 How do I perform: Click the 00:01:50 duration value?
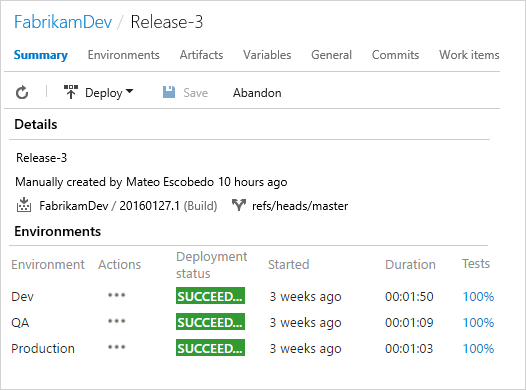[x=409, y=296]
